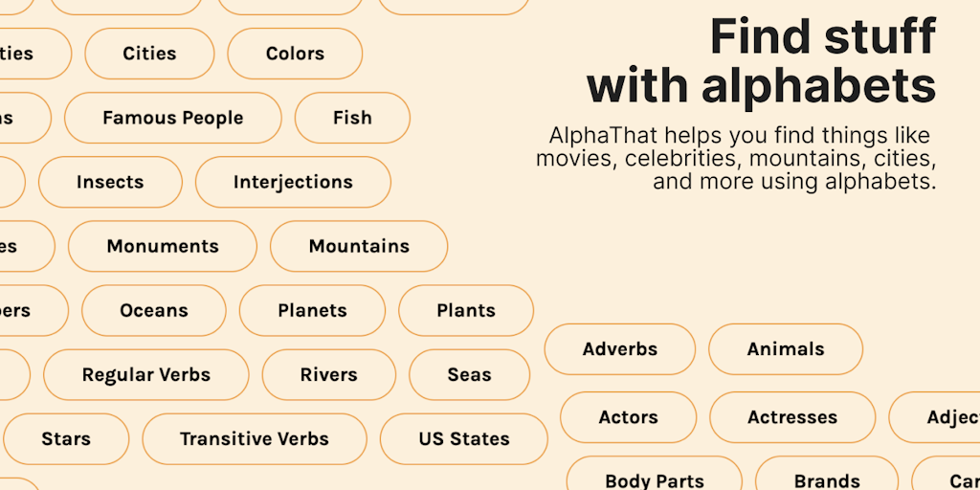
Task: Choose the Regular Verbs category
Action: point(146,374)
